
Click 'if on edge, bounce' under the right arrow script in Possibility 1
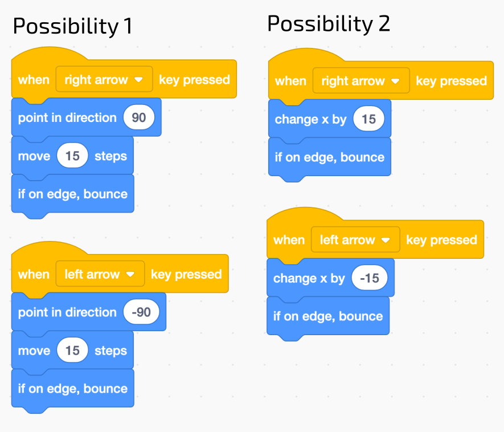coord(72,194)
